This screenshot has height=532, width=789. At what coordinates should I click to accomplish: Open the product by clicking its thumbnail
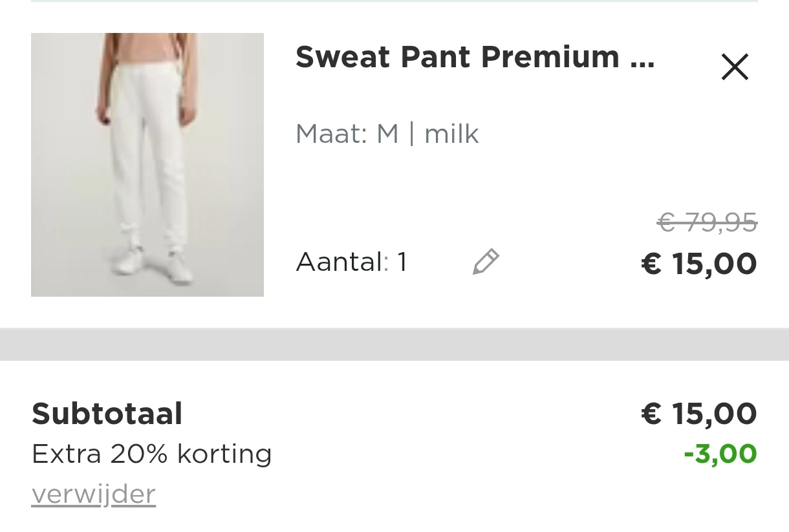pos(147,164)
